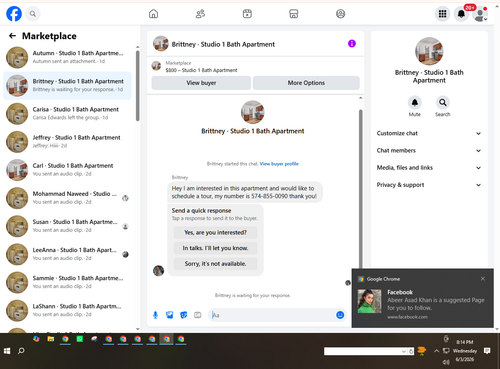Click the More Options button
Image resolution: width=500 pixels, height=369 pixels.
click(306, 83)
